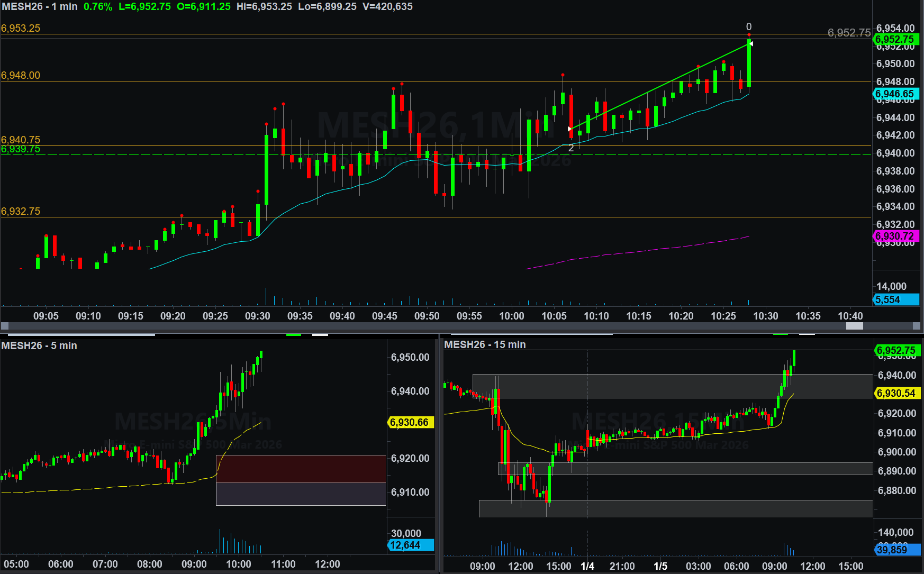Click the 10:00 time label on the 1 min axis
The height and width of the screenshot is (574, 924).
(512, 316)
